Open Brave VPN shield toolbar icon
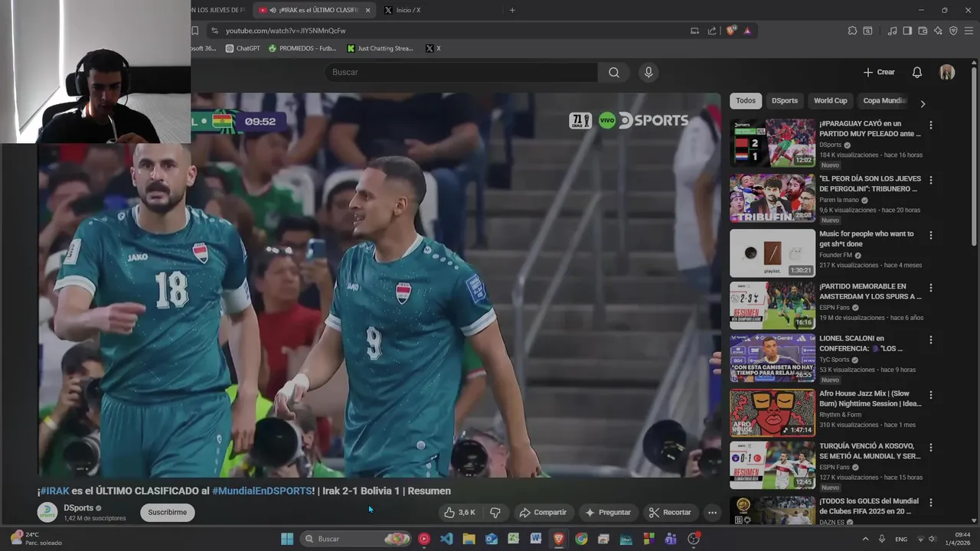Viewport: 980px width, 551px height. pos(953,31)
